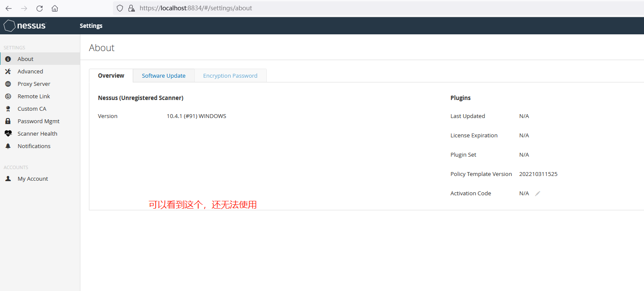Go back using the browser back arrow
The image size is (644, 291).
tap(9, 8)
